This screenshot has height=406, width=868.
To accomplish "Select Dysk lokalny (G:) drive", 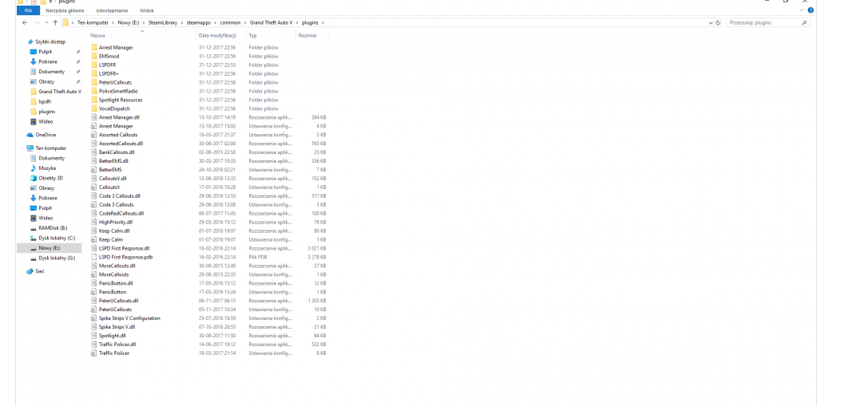I will pyautogui.click(x=57, y=258).
